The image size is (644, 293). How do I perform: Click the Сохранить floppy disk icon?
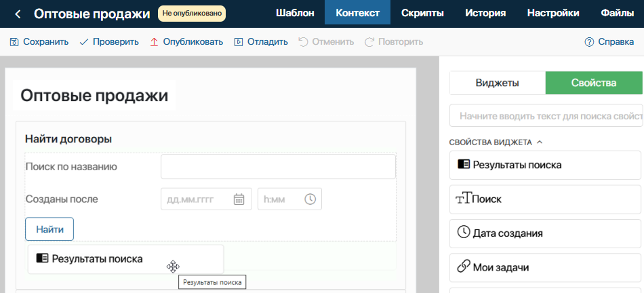point(14,42)
